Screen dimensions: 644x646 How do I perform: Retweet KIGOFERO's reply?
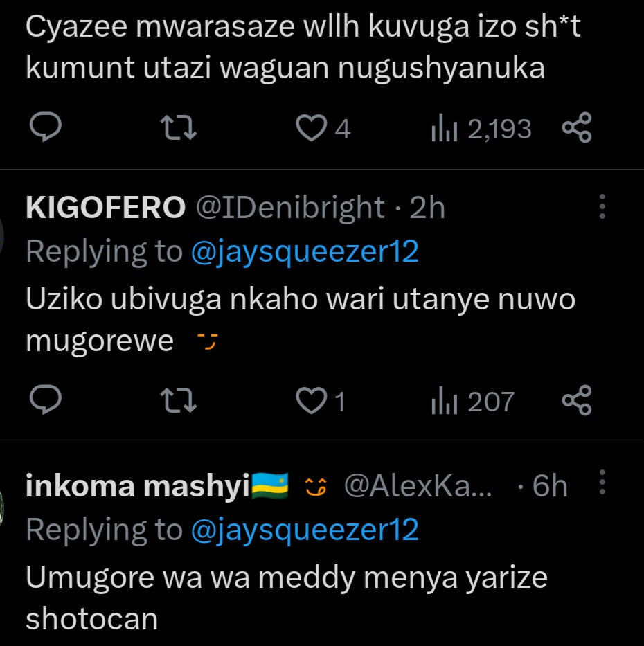click(178, 401)
